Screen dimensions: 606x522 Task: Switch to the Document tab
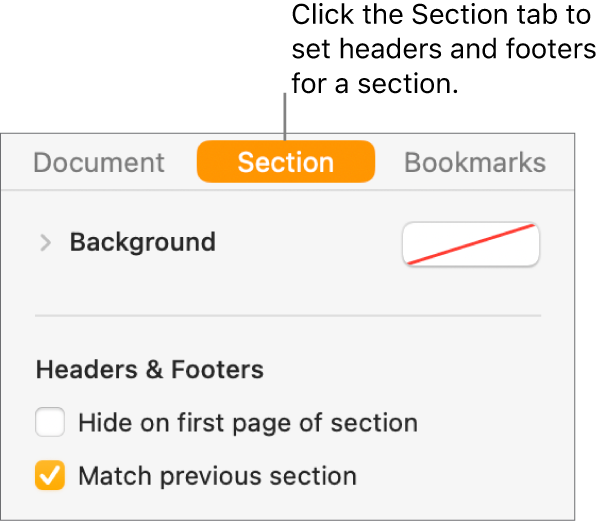click(99, 163)
